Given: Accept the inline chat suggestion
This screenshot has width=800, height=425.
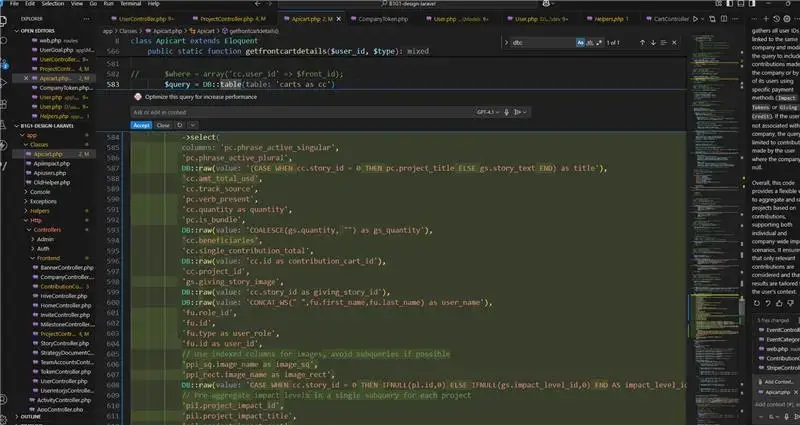Looking at the screenshot, I should pyautogui.click(x=141, y=125).
